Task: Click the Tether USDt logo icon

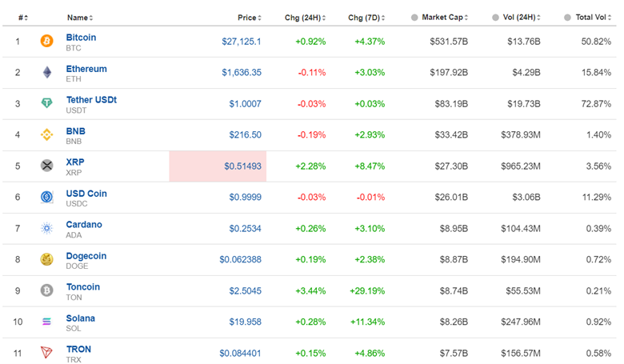Action: pyautogui.click(x=47, y=103)
